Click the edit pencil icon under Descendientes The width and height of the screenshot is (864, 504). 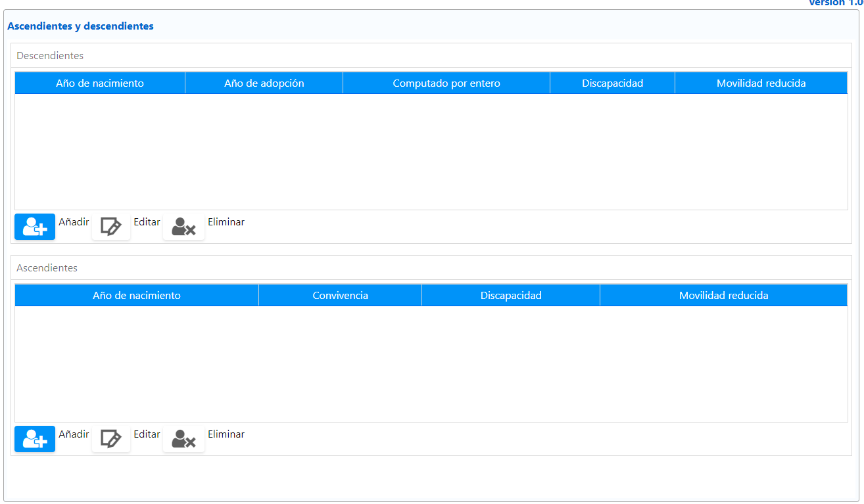pyautogui.click(x=111, y=227)
